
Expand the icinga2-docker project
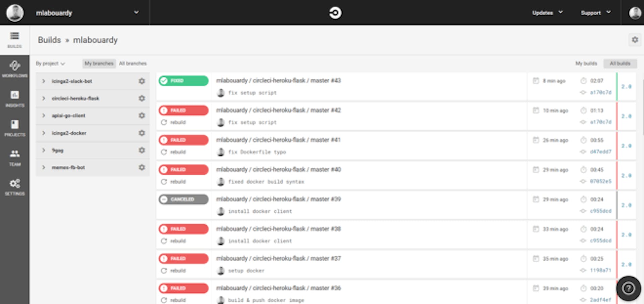pos(43,133)
